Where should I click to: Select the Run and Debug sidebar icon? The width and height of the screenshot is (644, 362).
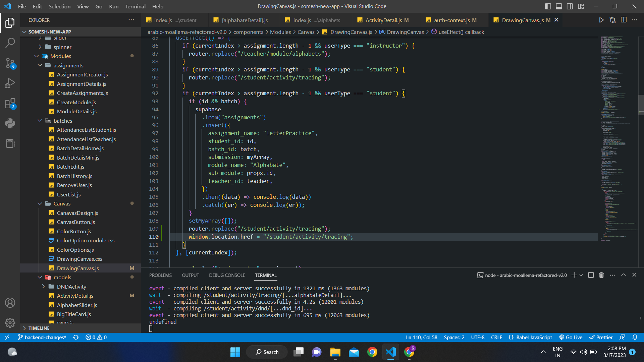point(10,83)
